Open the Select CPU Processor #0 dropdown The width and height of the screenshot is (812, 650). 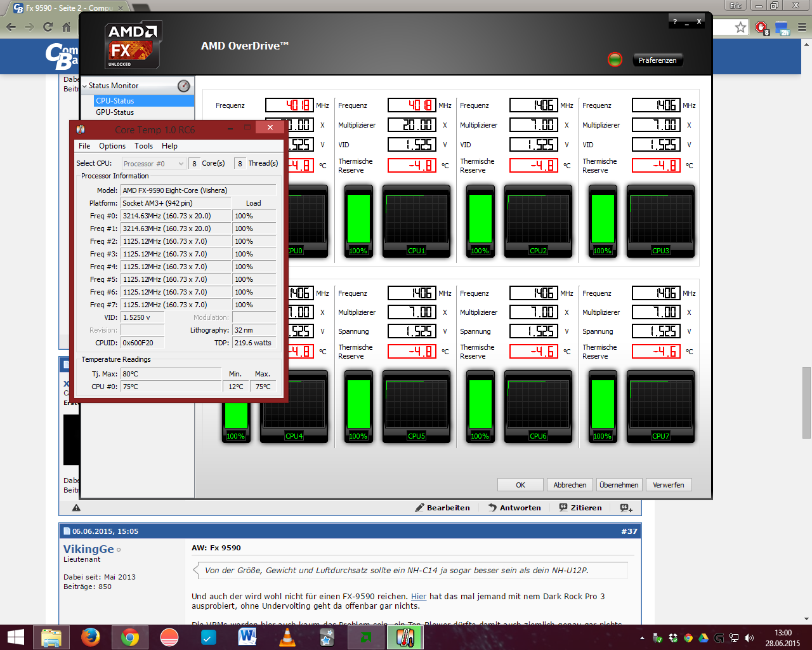tap(154, 163)
